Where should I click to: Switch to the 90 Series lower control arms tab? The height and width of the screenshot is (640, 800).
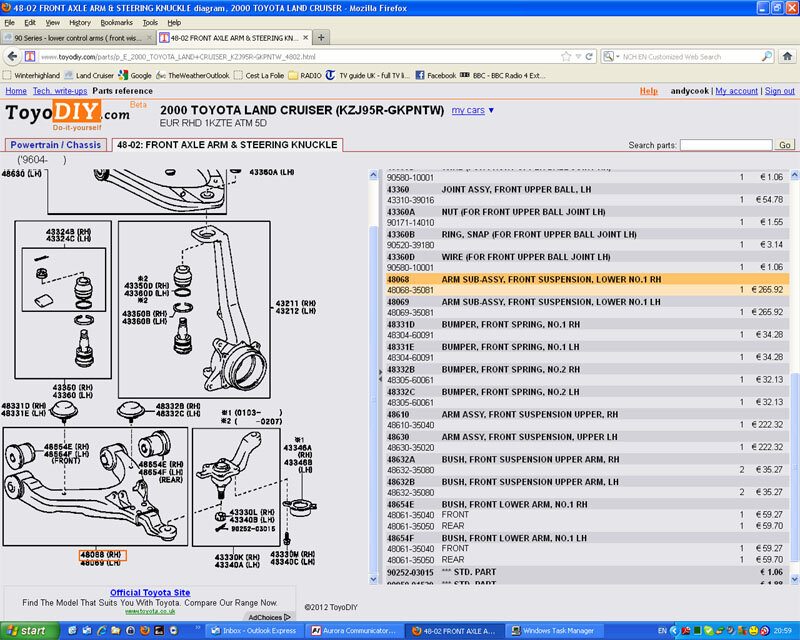[78, 38]
